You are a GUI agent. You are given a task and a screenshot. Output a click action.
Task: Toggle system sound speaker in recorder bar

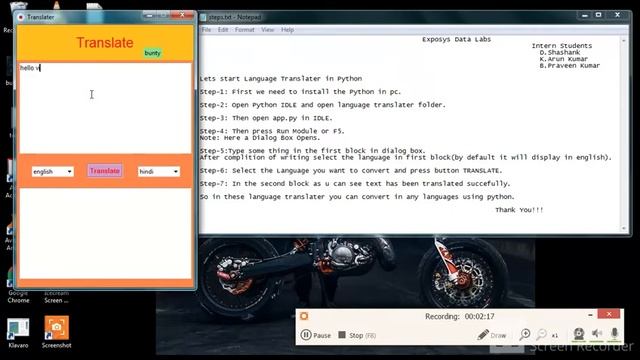coord(596,334)
